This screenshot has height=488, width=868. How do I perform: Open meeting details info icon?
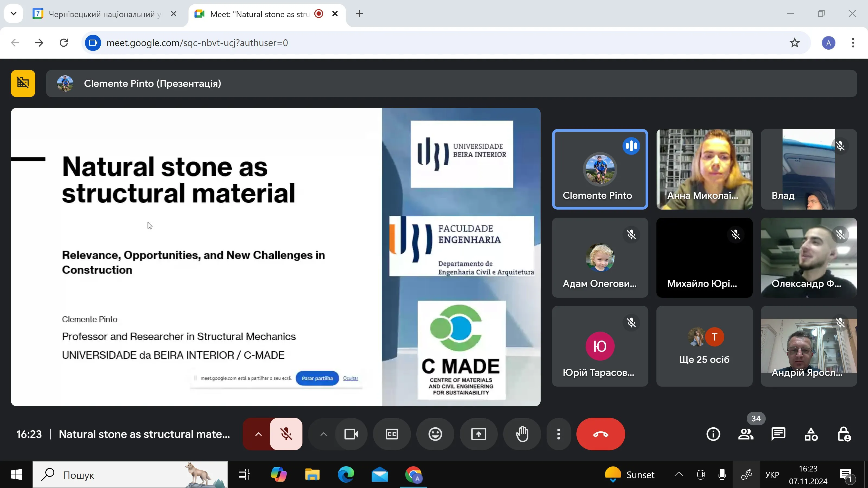pos(713,434)
